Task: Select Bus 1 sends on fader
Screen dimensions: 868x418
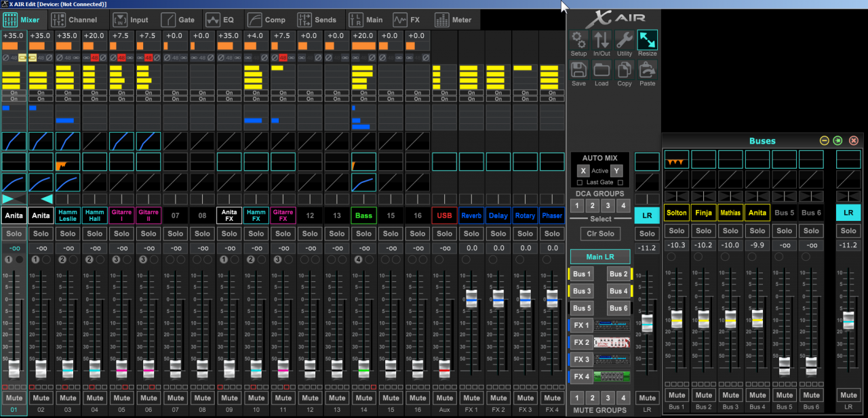Action: [582, 274]
